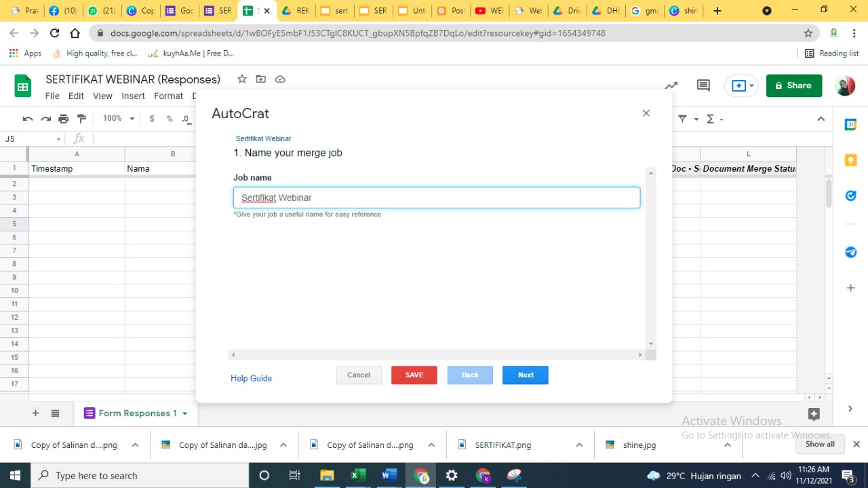
Task: Open the File menu
Action: (52, 96)
